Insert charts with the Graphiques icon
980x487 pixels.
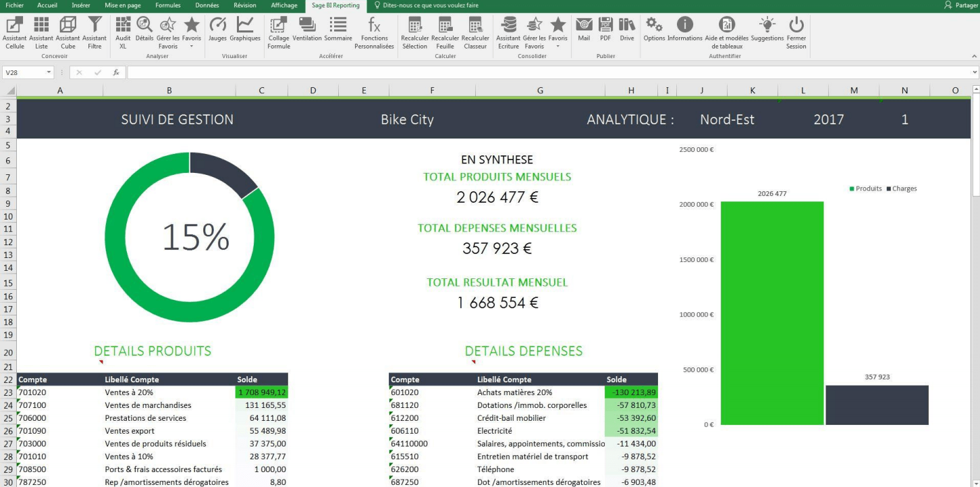[245, 29]
